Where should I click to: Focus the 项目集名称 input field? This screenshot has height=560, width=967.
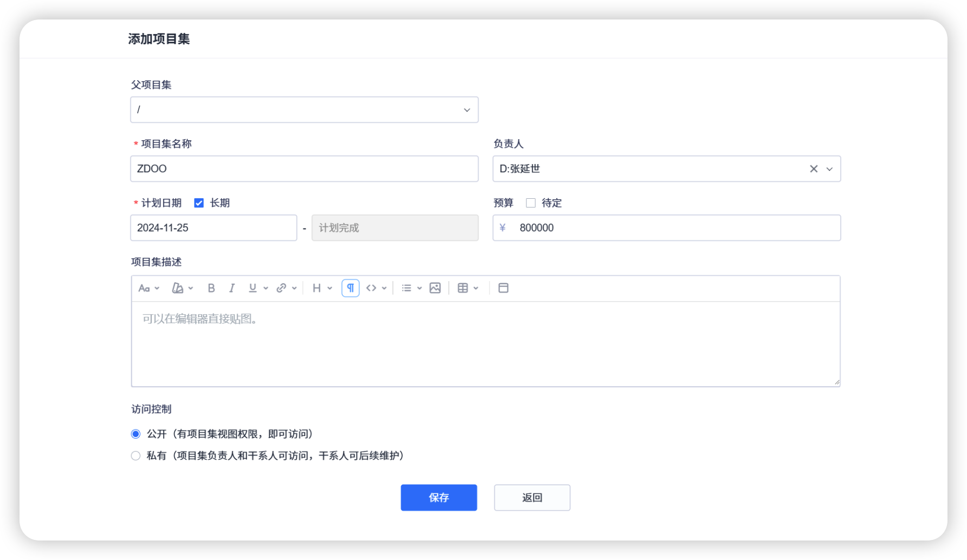[x=305, y=169]
